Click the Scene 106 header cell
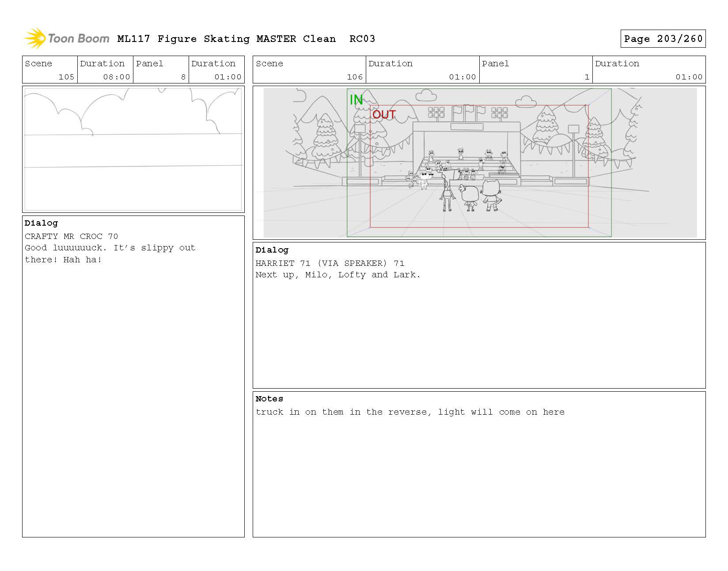728x571 pixels. point(309,70)
